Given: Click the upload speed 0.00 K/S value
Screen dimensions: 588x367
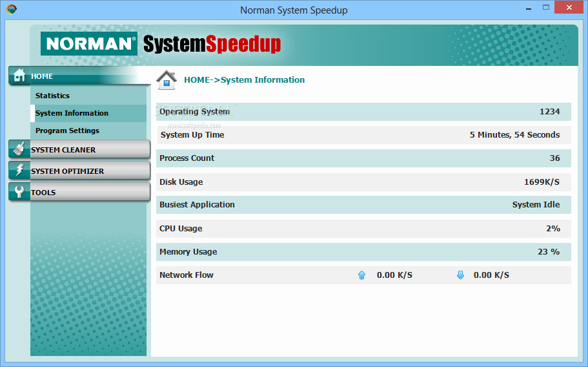Looking at the screenshot, I should pyautogui.click(x=394, y=275).
